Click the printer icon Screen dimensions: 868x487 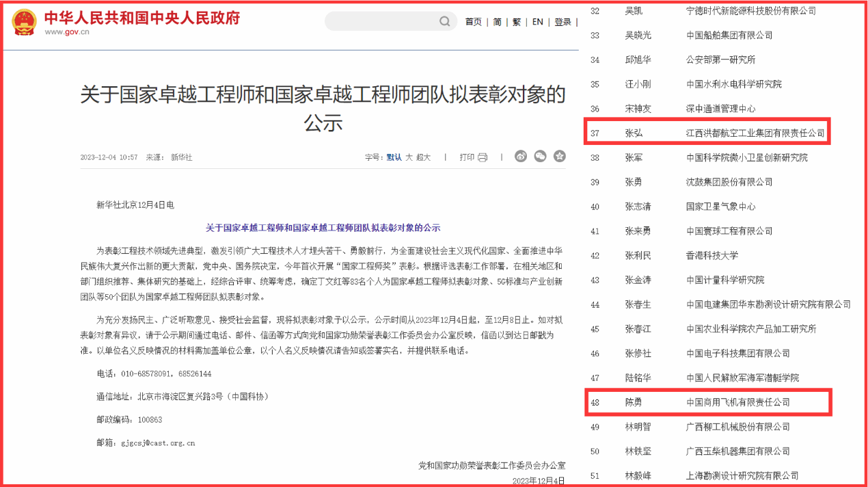483,157
